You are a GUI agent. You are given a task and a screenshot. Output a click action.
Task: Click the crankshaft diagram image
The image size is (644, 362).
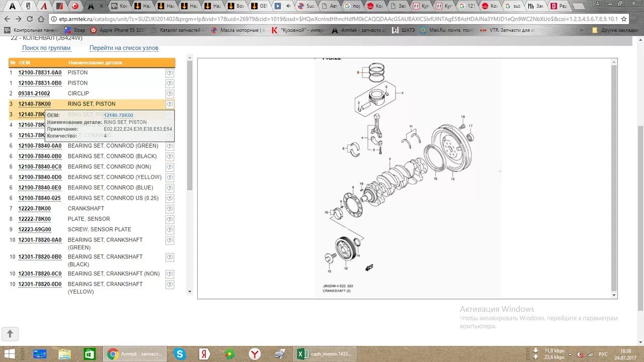click(408, 178)
